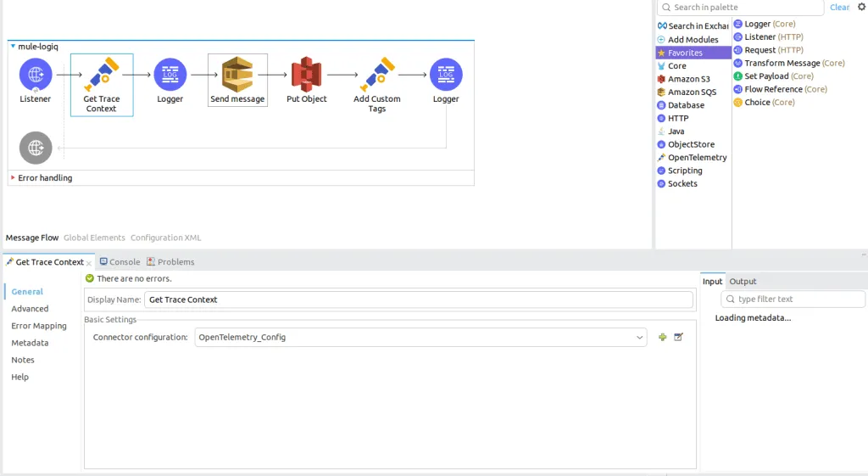Screen dimensions: 868x476
Task: Select the Get Trace Context node
Action: click(x=102, y=76)
